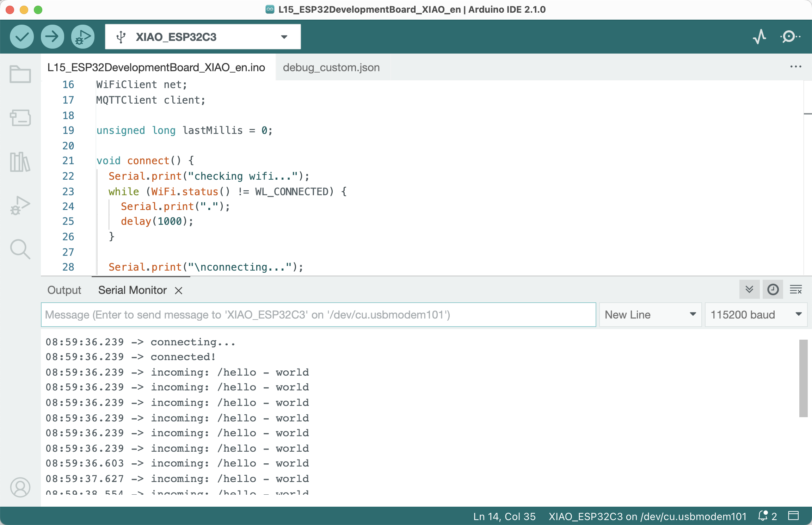Image resolution: width=812 pixels, height=525 pixels.
Task: Open the Debug panel in sidebar
Action: [20, 206]
